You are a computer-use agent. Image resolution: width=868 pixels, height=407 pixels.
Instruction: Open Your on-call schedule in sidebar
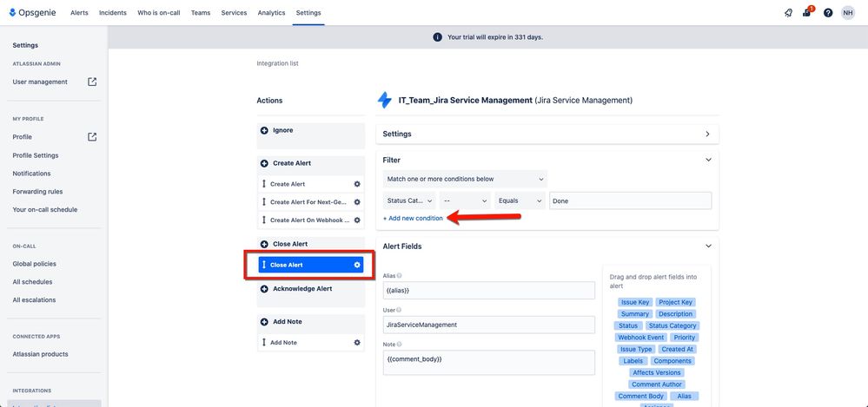[x=45, y=210]
